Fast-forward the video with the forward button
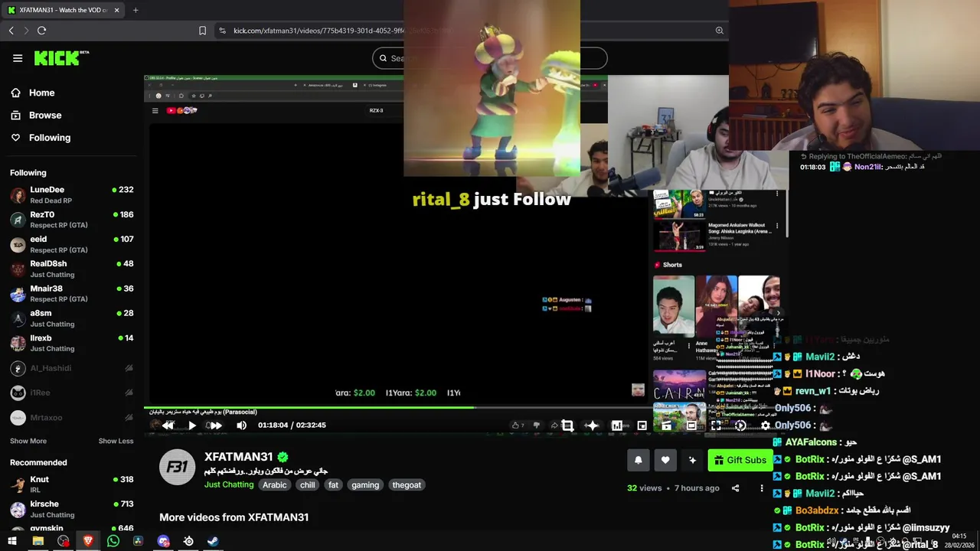Viewport: 980px width, 551px height. click(x=216, y=425)
